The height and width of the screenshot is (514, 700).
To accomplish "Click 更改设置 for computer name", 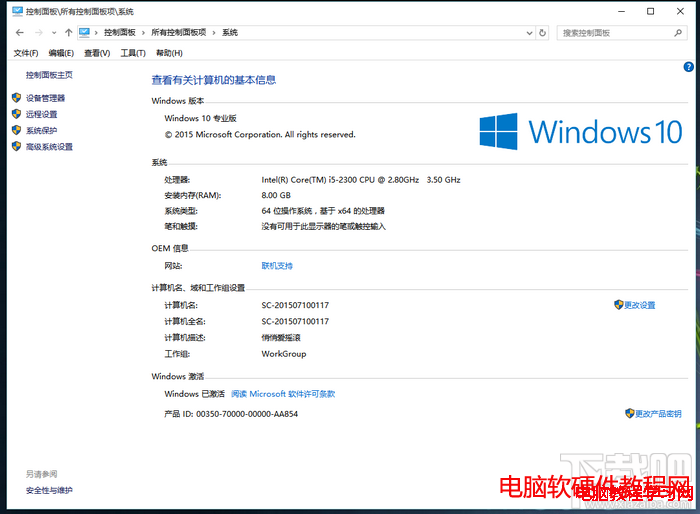I will pyautogui.click(x=640, y=305).
